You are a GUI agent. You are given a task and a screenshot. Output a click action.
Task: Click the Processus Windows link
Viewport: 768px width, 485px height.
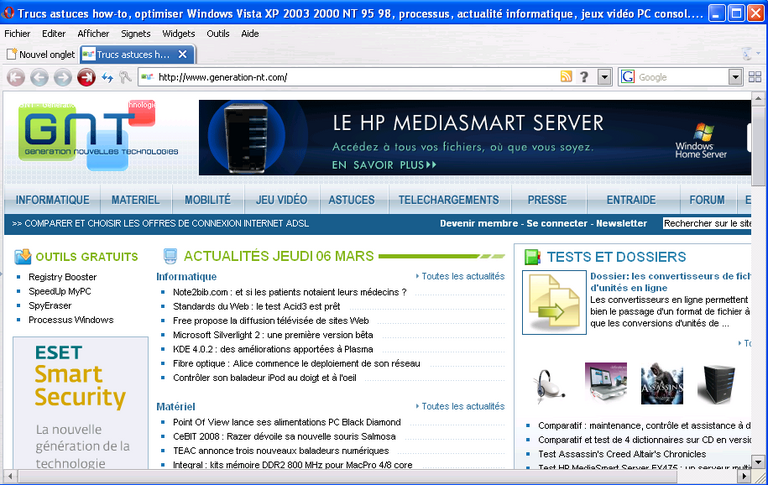pyautogui.click(x=71, y=319)
